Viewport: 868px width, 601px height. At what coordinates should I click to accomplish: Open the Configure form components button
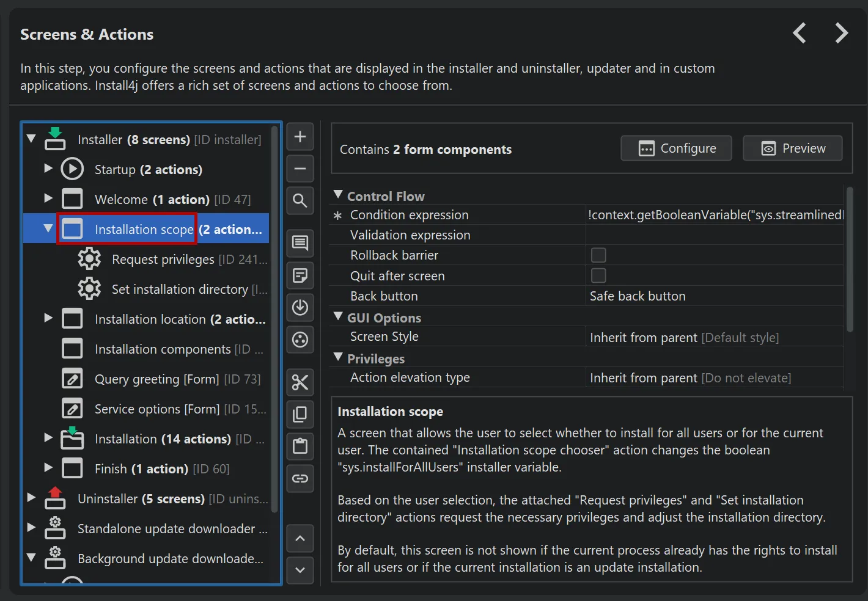[x=676, y=148]
